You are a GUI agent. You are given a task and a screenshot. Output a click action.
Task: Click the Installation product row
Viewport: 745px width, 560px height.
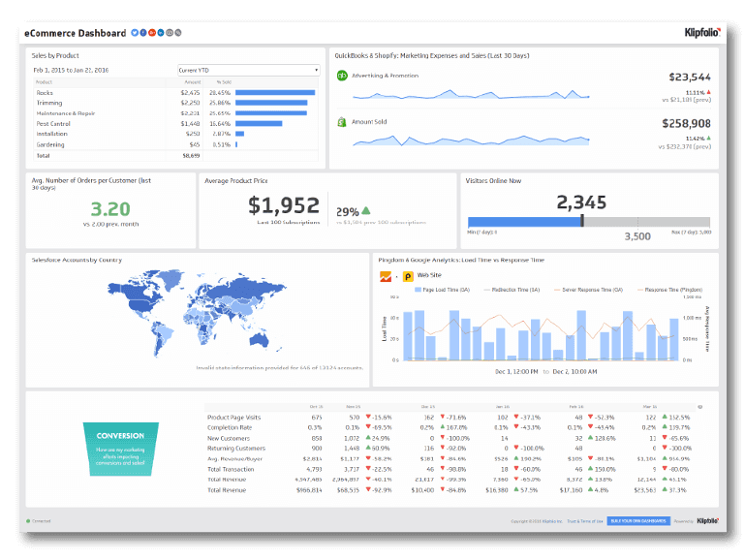tap(176, 134)
